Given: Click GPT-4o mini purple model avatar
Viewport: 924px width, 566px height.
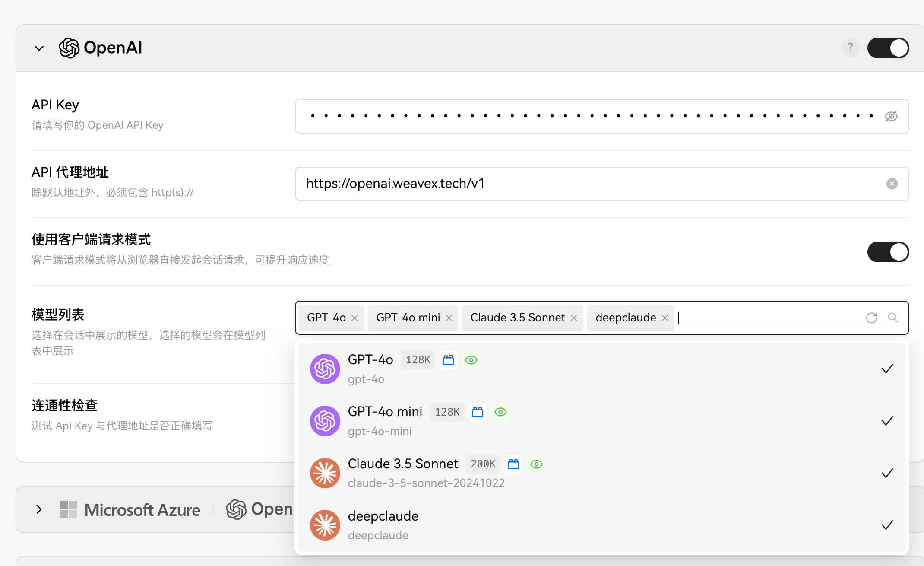Looking at the screenshot, I should [x=325, y=421].
